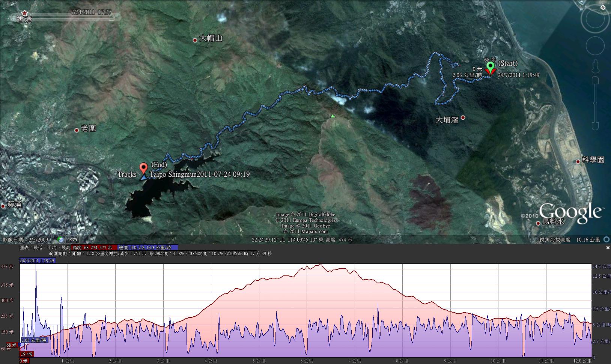This screenshot has width=611, height=364.
Task: Click the red End placemark pin
Action: [143, 168]
